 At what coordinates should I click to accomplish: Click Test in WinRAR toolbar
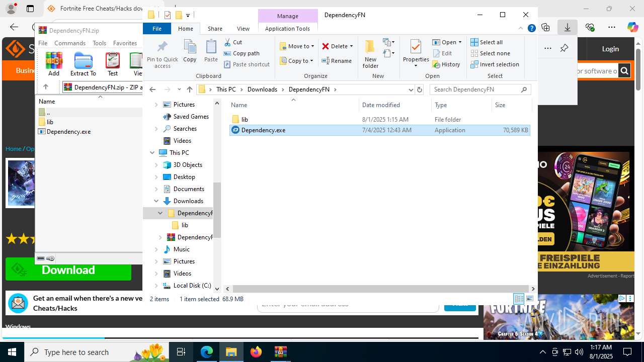(x=113, y=64)
